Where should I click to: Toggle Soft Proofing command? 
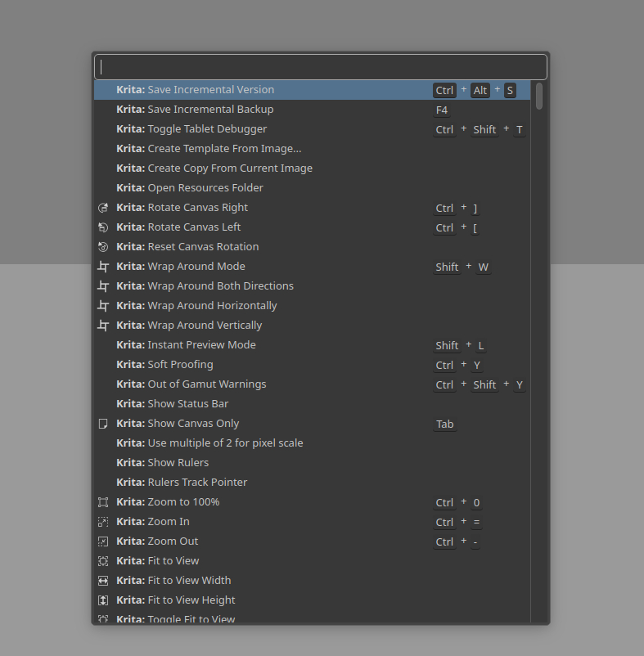[x=180, y=365]
